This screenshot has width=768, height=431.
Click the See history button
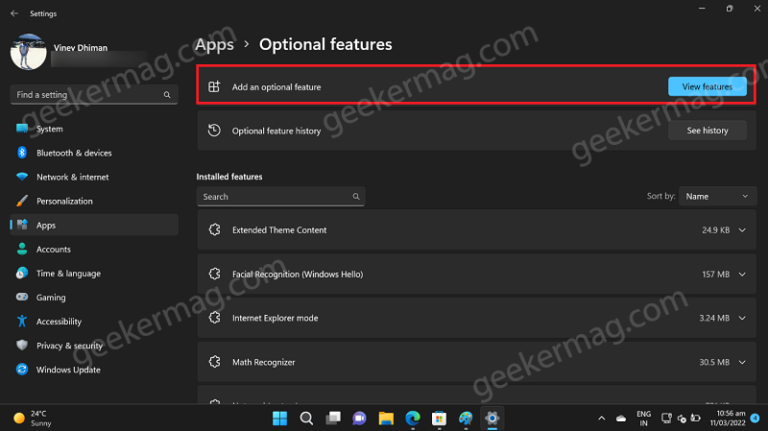point(707,130)
